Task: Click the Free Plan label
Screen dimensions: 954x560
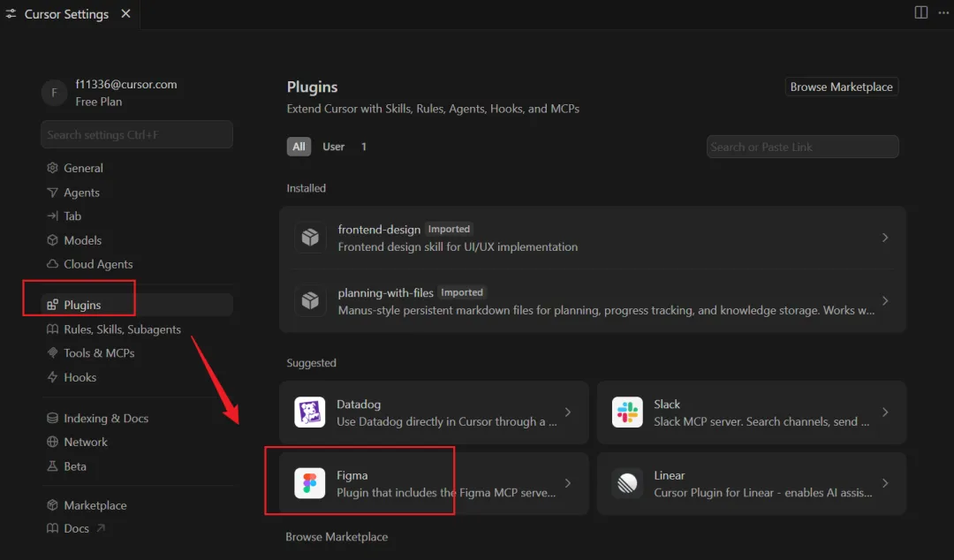Action: (x=99, y=102)
